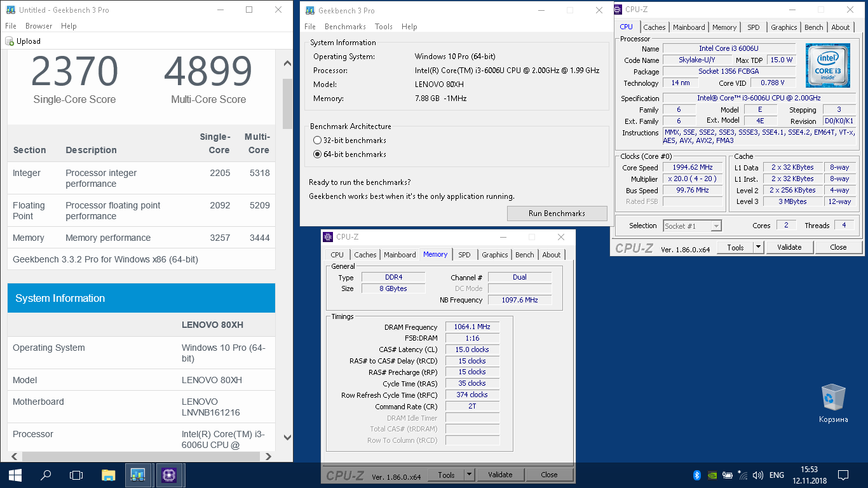This screenshot has width=868, height=488.
Task: Select 32-bit benchmarks radio button
Action: [318, 140]
